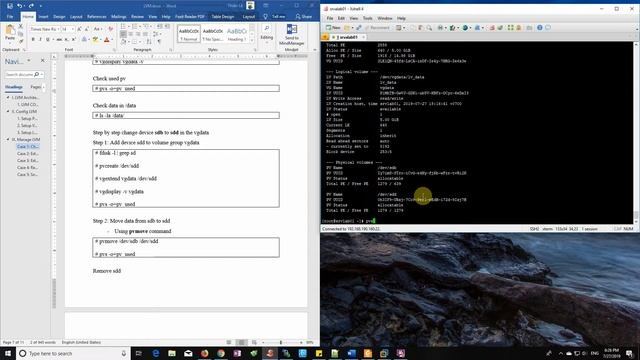Click Reconnect in Xshell toolbar
The width and height of the screenshot is (640, 360).
377,28
